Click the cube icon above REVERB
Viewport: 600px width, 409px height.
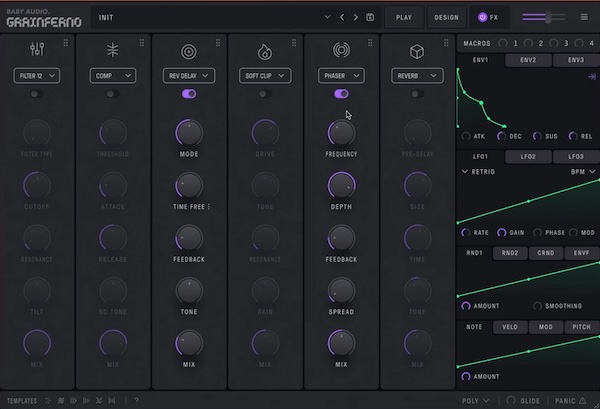tap(417, 52)
